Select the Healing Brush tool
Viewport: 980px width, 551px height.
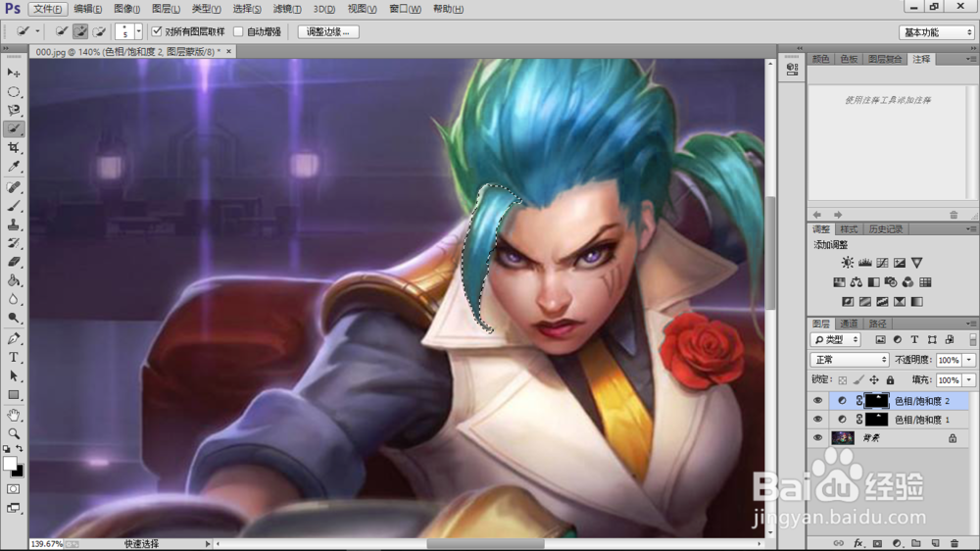point(13,187)
